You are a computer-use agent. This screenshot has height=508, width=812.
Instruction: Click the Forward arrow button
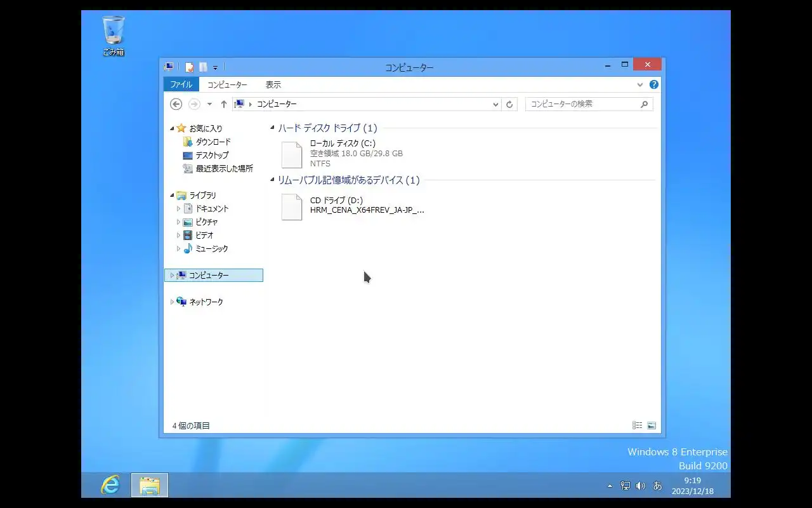[194, 104]
